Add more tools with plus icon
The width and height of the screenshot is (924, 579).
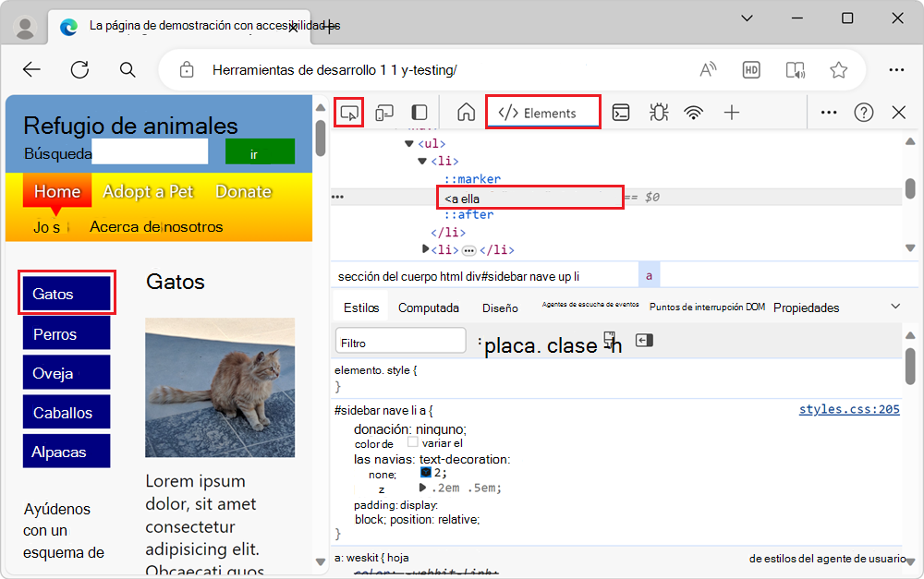coord(731,112)
